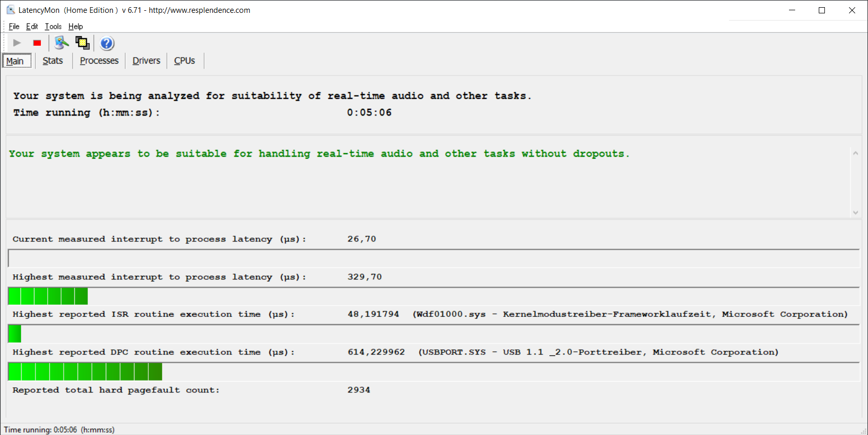
Task: Click the message box scroll up arrow
Action: [855, 153]
